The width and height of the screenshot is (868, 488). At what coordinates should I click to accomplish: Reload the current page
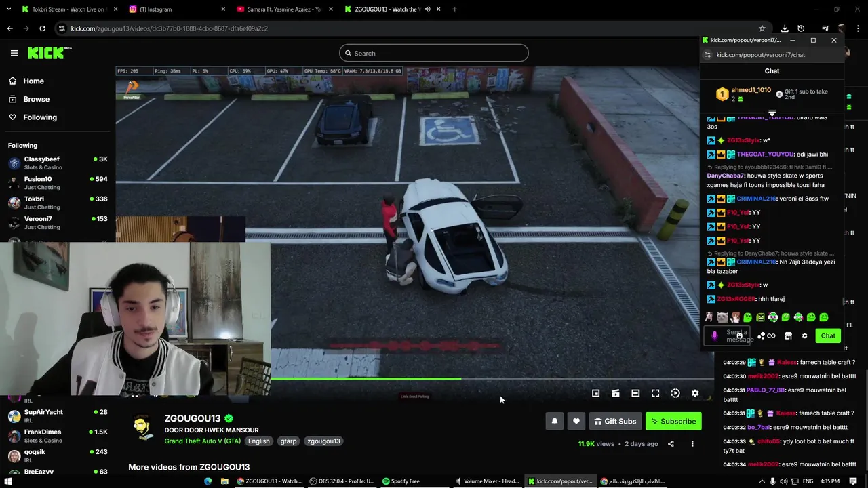(42, 28)
